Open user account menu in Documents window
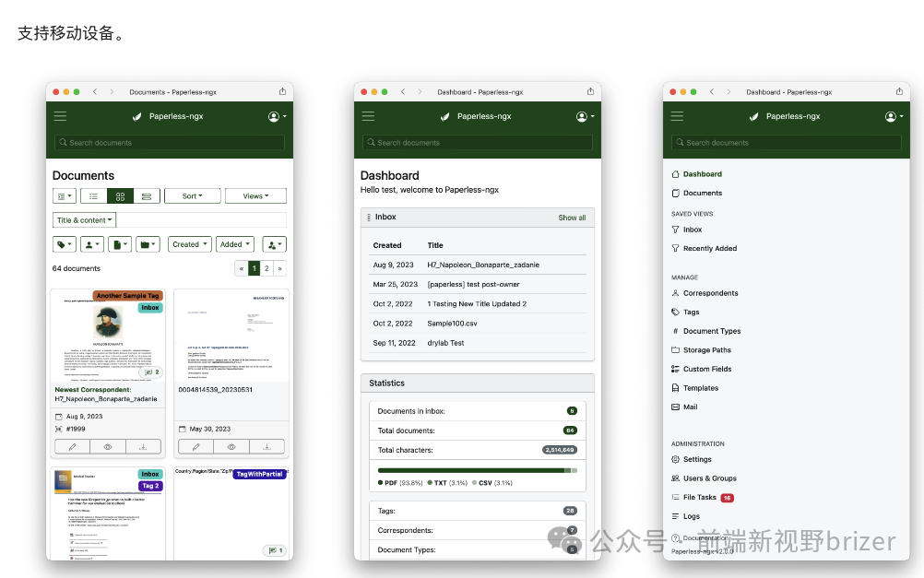The width and height of the screenshot is (924, 578). pos(277,117)
